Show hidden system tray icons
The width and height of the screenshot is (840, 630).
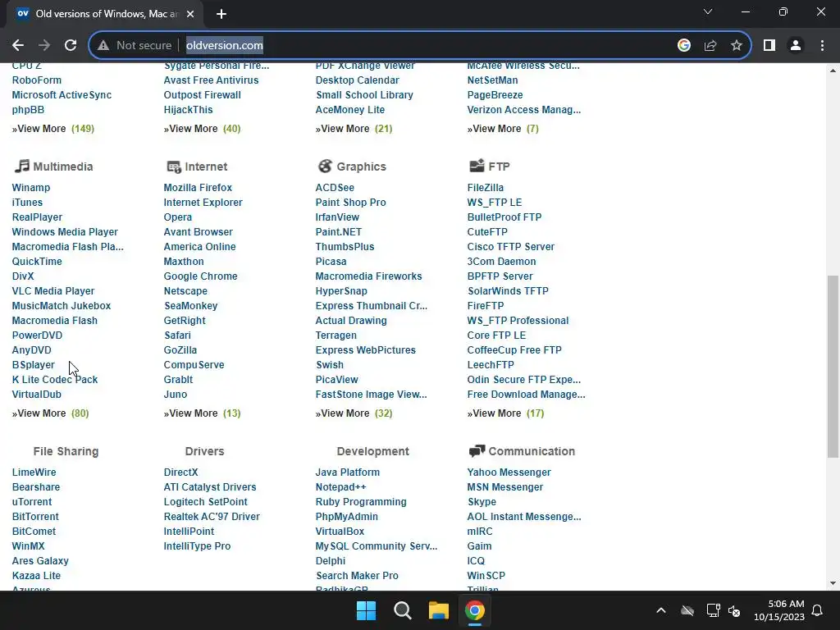click(x=661, y=610)
